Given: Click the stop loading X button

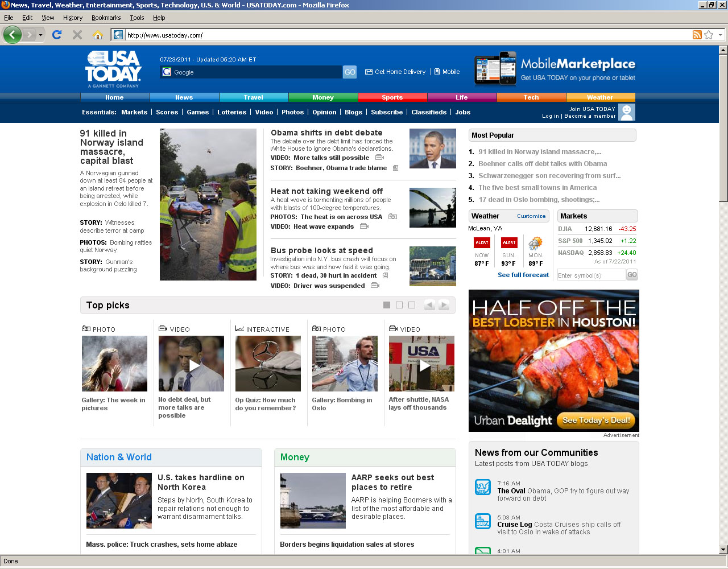Looking at the screenshot, I should point(77,35).
